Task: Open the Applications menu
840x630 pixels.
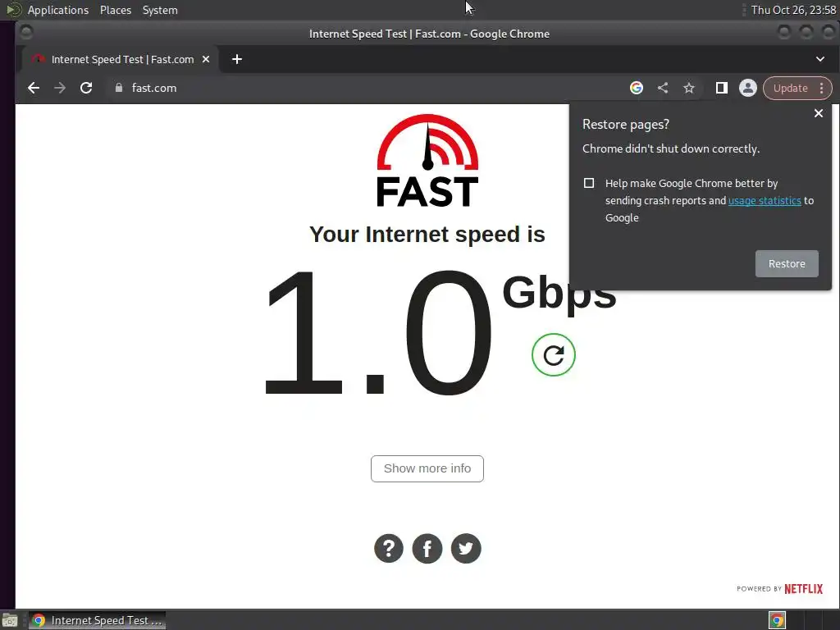Action: click(x=58, y=10)
